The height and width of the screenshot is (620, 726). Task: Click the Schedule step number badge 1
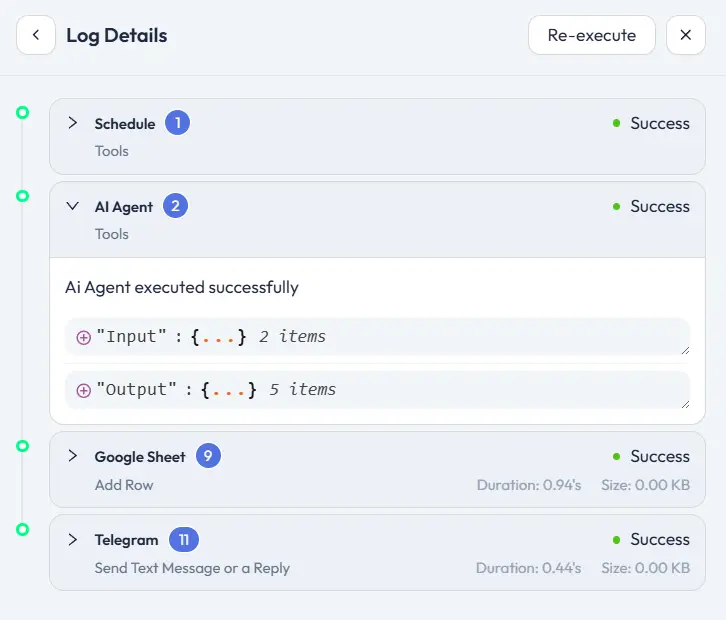(177, 123)
